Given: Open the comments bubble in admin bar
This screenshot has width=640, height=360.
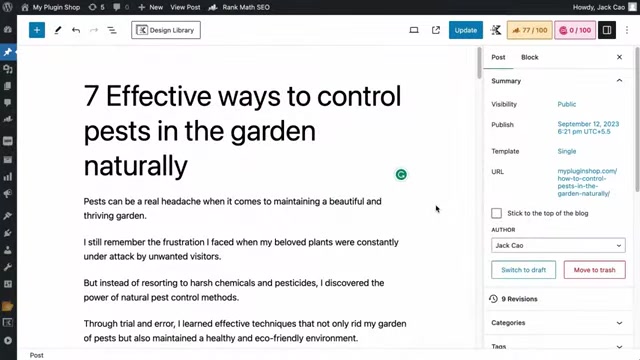Looking at the screenshot, I should coord(120,7).
